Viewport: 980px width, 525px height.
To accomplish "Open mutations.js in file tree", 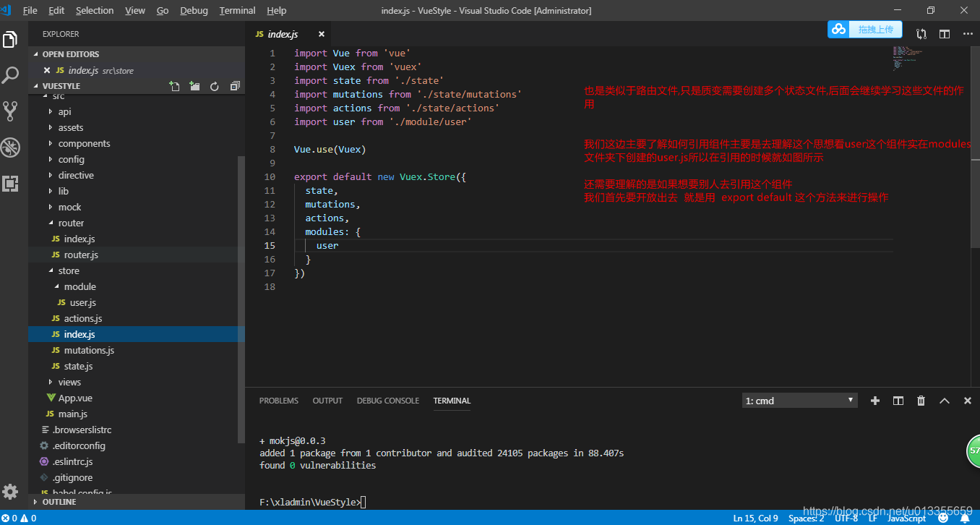I will click(x=137, y=350).
